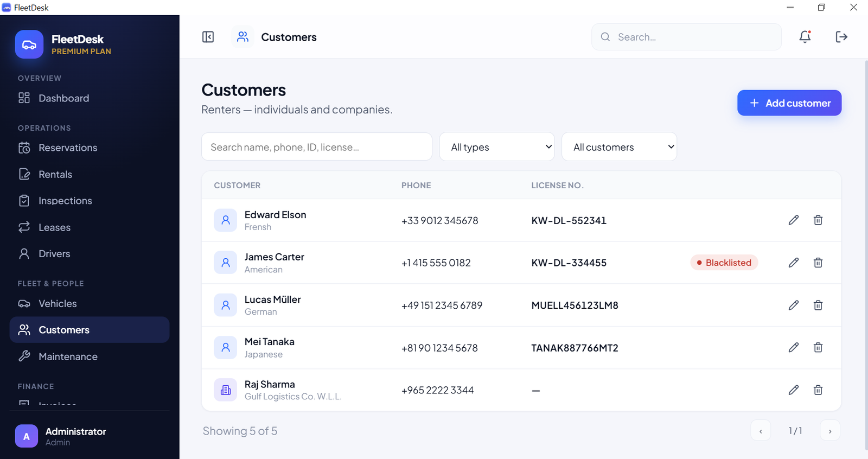This screenshot has height=459, width=868.
Task: Click phone +1 415 555 0182
Action: click(436, 263)
